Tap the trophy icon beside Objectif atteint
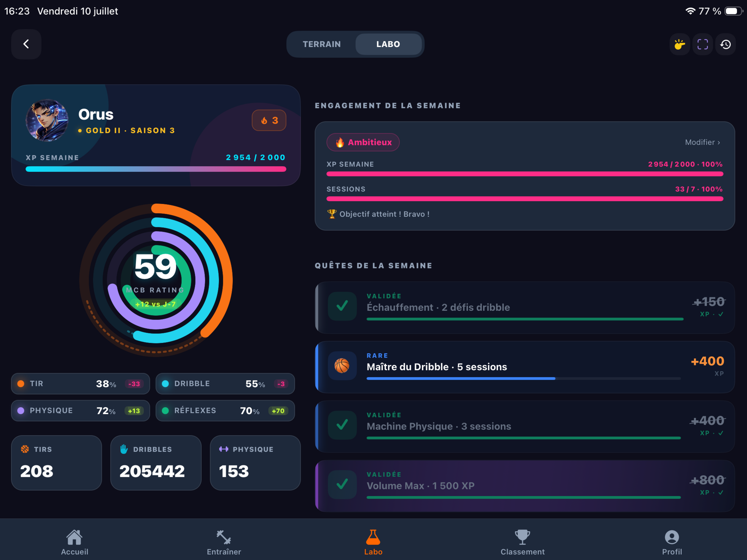This screenshot has height=560, width=747. coord(332,214)
